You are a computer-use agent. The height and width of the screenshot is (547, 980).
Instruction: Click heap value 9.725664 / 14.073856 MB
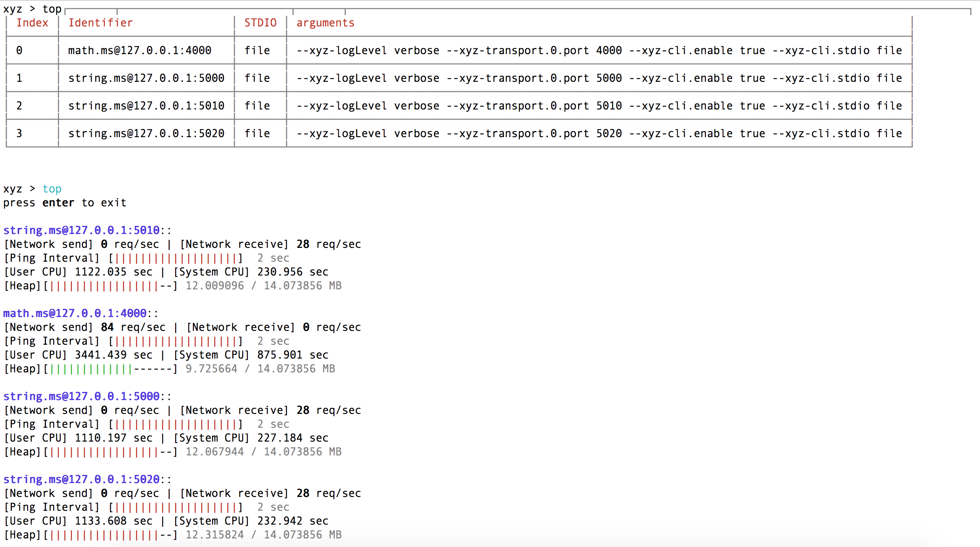[260, 369]
